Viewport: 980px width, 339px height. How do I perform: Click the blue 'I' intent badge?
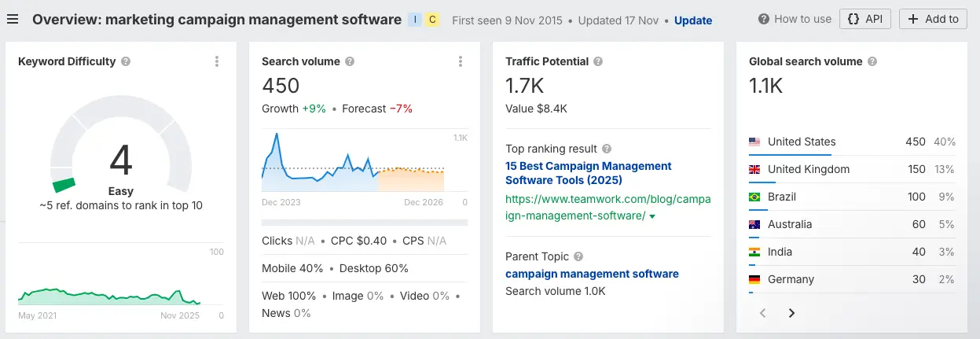click(x=415, y=20)
